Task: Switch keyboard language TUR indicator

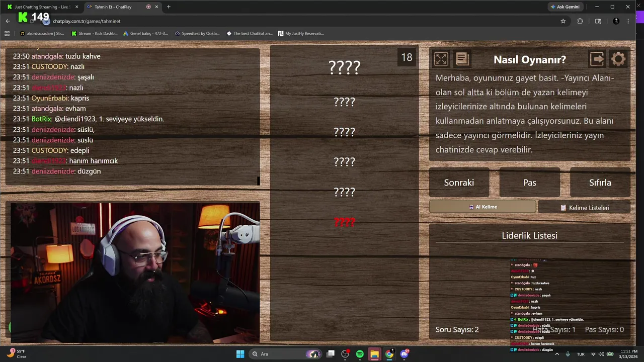Action: pyautogui.click(x=581, y=354)
